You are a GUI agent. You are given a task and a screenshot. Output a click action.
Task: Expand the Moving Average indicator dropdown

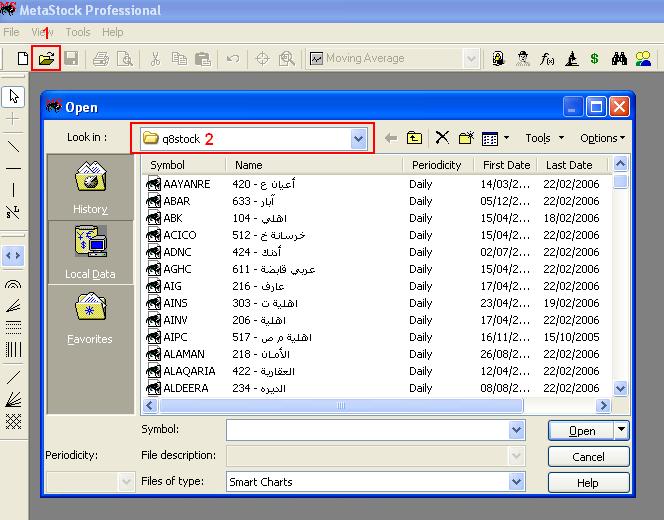pyautogui.click(x=471, y=58)
